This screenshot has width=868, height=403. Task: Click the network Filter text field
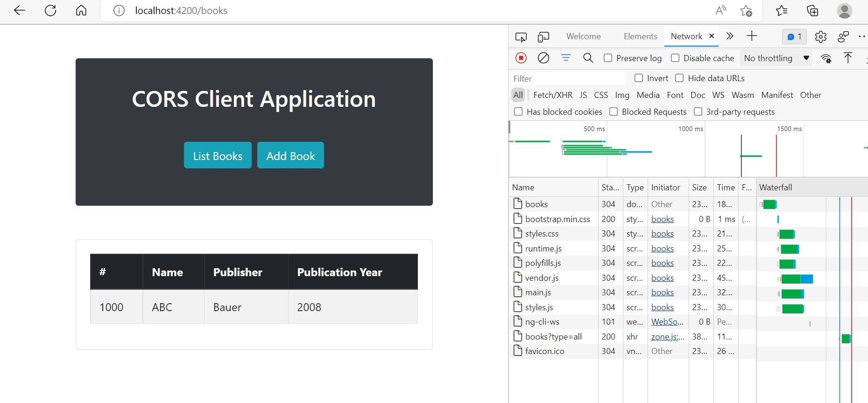click(567, 78)
